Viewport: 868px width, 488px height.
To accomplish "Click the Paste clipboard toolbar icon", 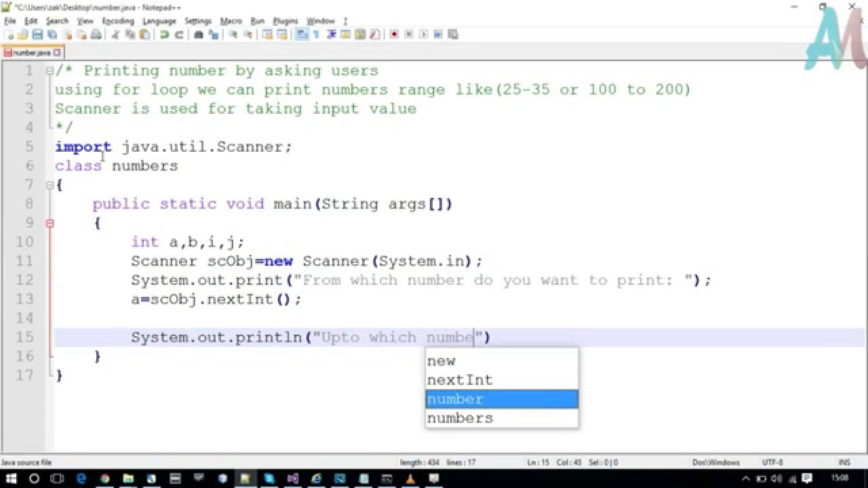I will point(144,34).
